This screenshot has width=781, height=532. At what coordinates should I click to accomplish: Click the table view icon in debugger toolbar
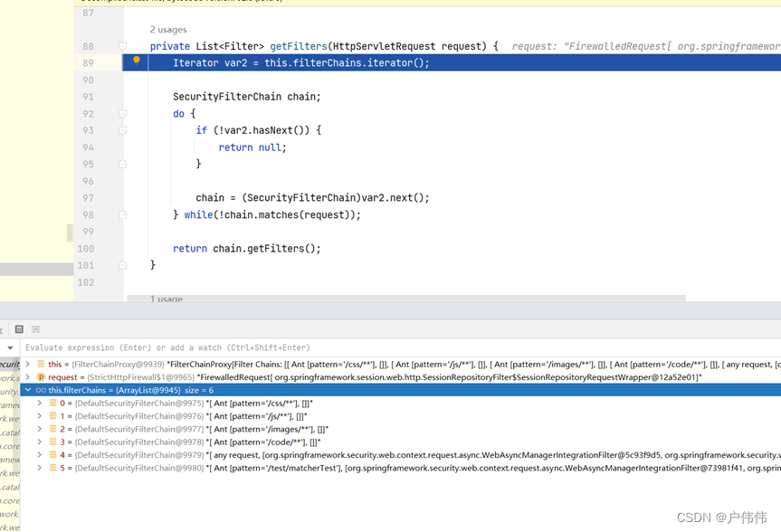(x=19, y=329)
